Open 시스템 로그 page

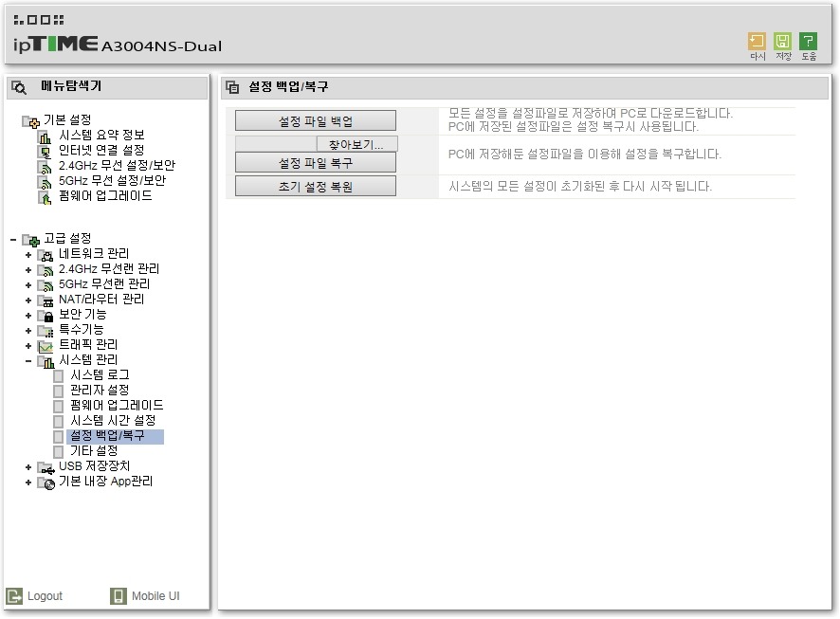[x=100, y=374]
